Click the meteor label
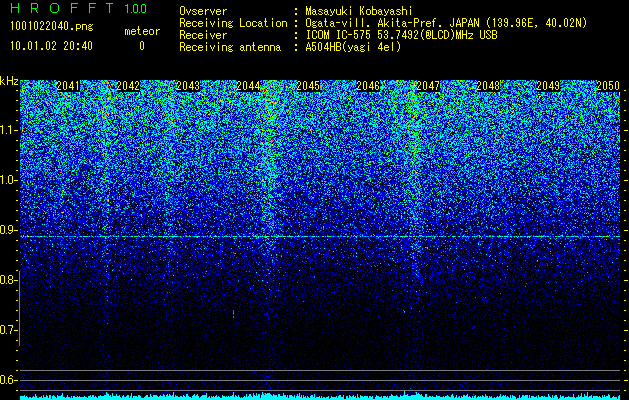This screenshot has width=629, height=400. (x=142, y=31)
